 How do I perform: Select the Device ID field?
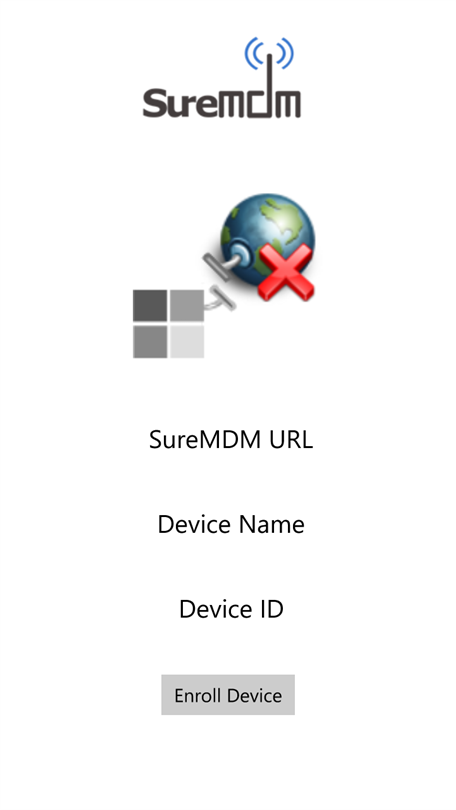pos(231,609)
